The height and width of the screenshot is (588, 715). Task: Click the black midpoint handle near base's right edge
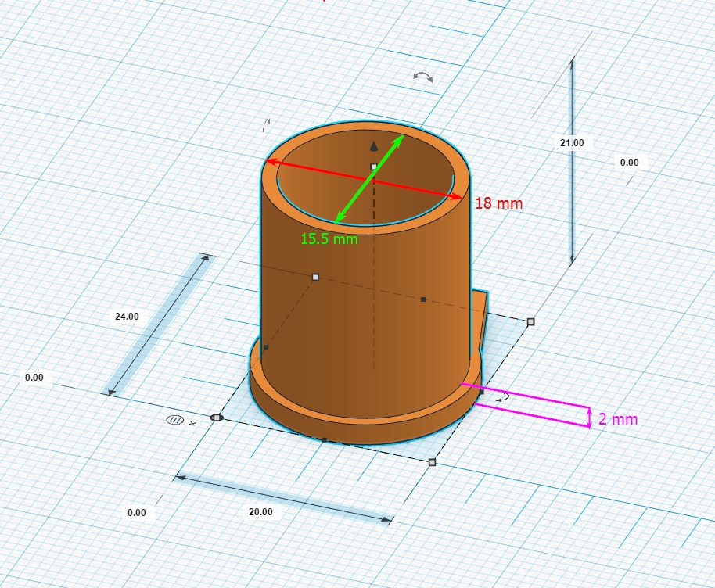[x=482, y=392]
